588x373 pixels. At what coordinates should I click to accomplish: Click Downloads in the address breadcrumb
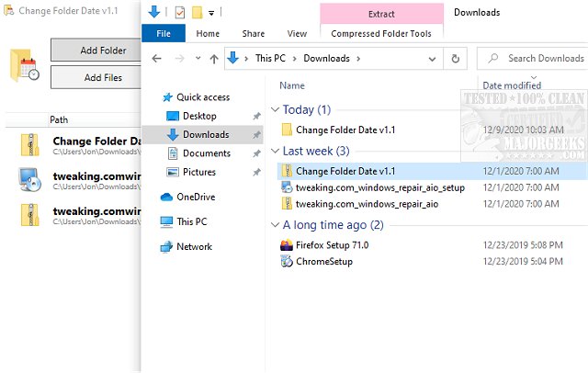coord(327,59)
